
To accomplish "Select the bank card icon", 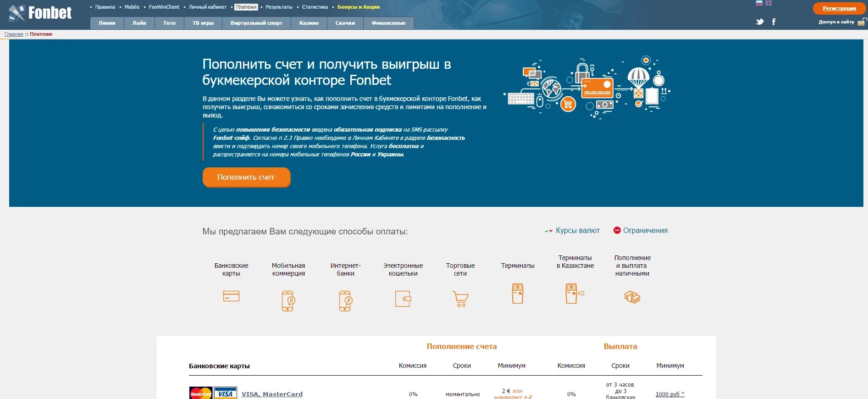I will coord(231,296).
